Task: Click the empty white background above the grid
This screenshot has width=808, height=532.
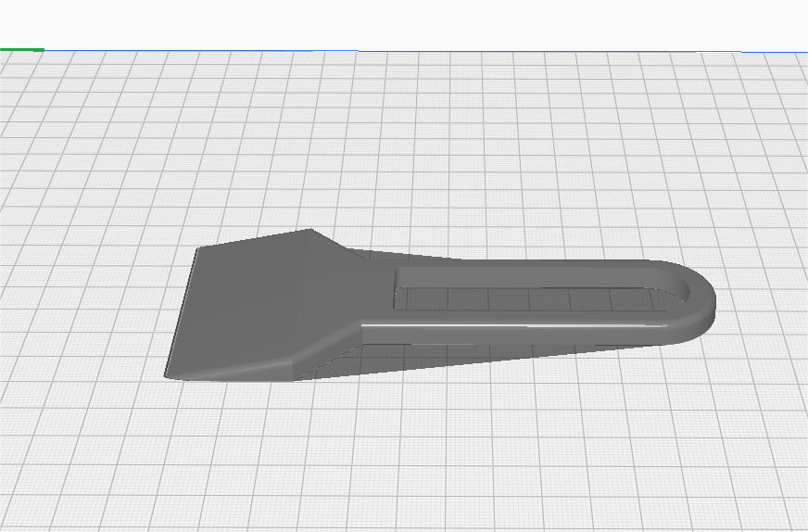Action: [404, 23]
